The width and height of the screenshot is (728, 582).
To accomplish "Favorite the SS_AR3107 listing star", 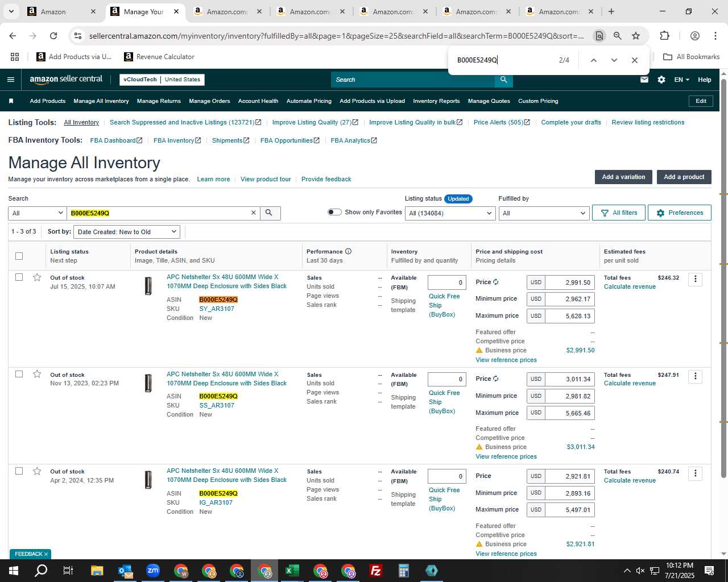I will (37, 374).
